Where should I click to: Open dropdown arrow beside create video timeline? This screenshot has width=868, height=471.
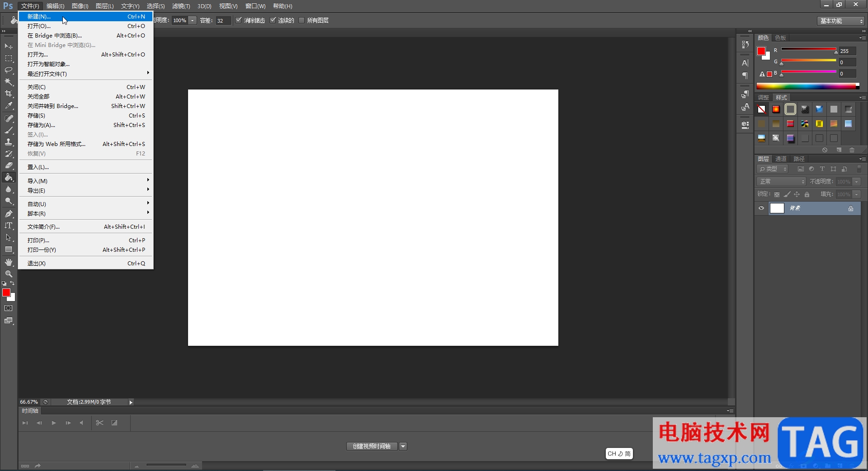click(x=403, y=446)
